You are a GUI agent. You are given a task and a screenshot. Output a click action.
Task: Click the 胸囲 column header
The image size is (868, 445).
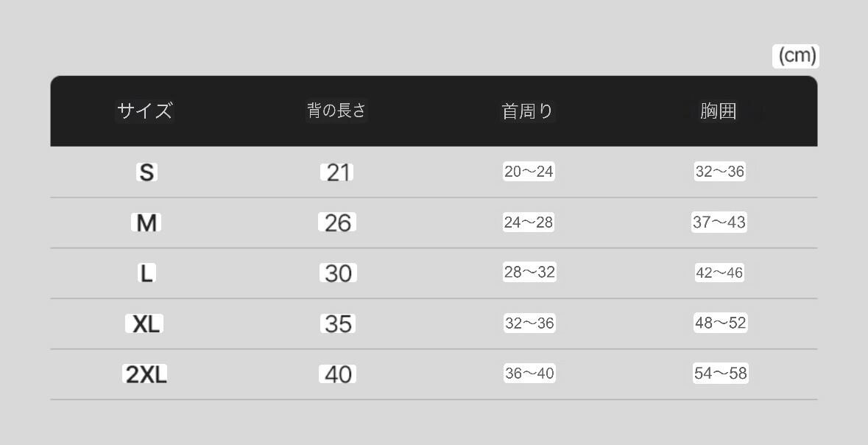coord(719,111)
